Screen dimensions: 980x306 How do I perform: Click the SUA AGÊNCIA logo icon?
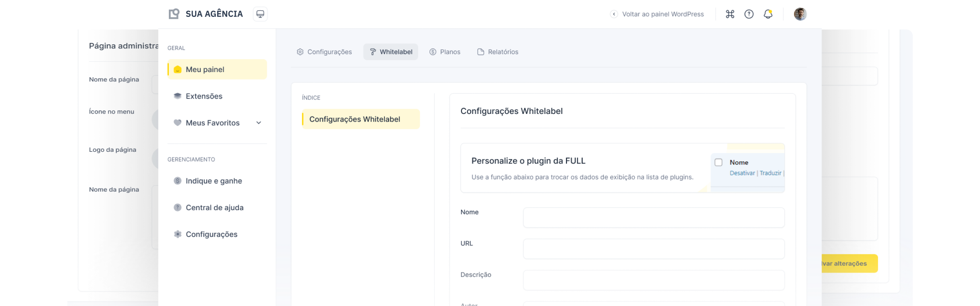(174, 14)
